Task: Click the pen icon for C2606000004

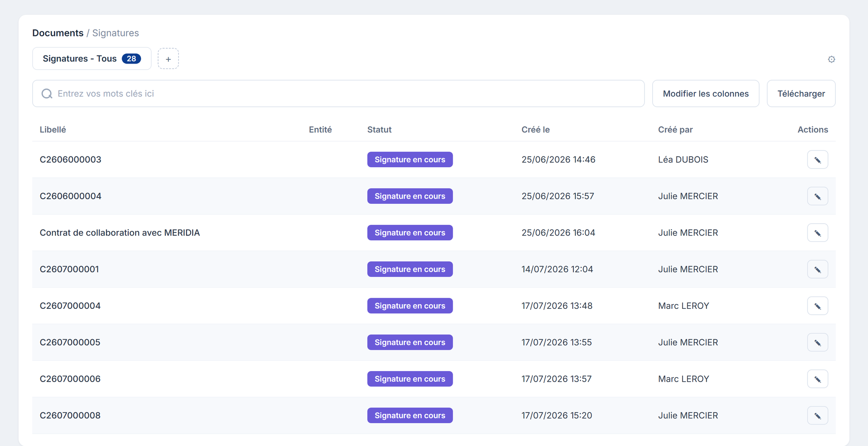Action: 818,196
